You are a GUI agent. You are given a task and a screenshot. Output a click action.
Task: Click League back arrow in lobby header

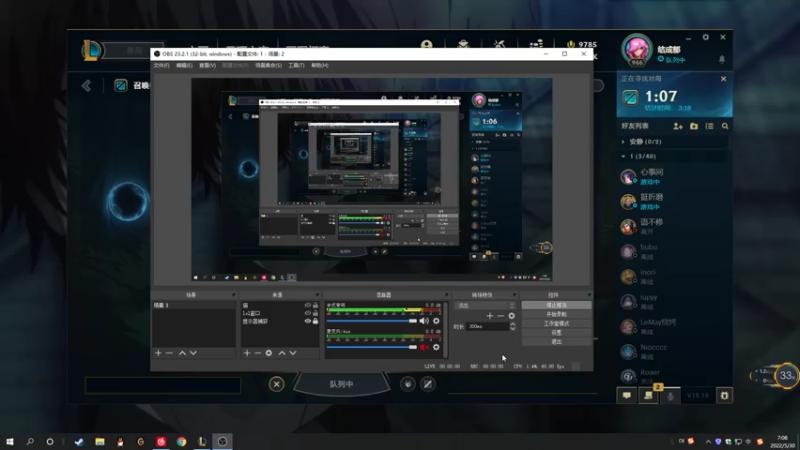click(86, 85)
